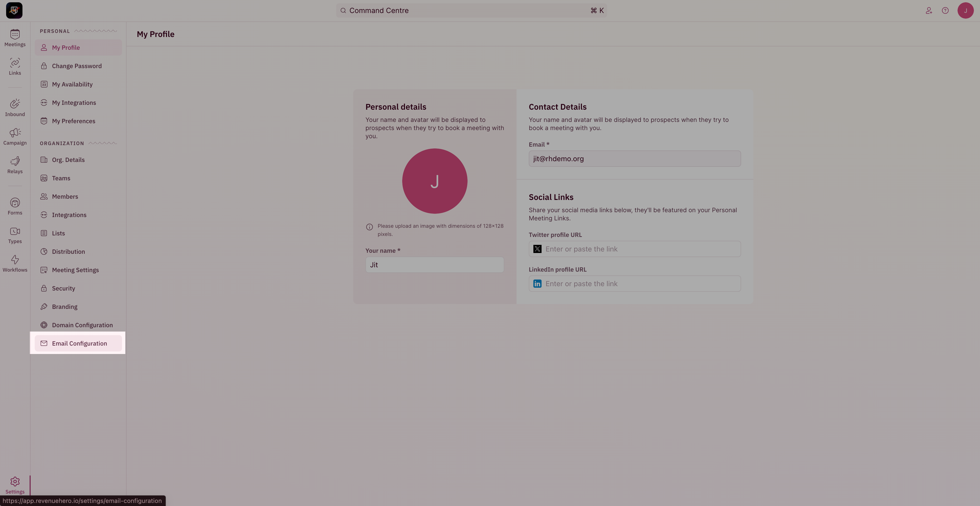Click the My Profile page heading
Screen dimensions: 980x506
coord(156,34)
